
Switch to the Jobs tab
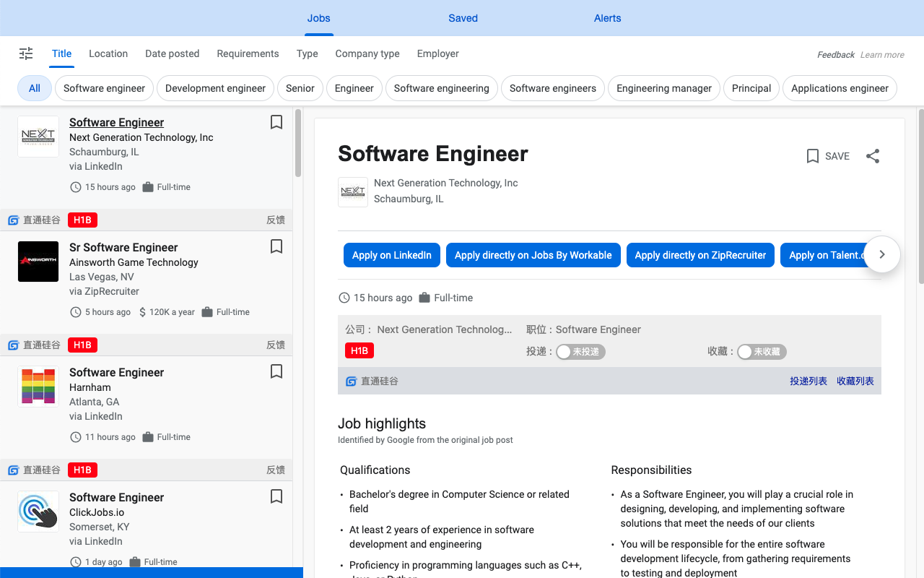tap(318, 18)
